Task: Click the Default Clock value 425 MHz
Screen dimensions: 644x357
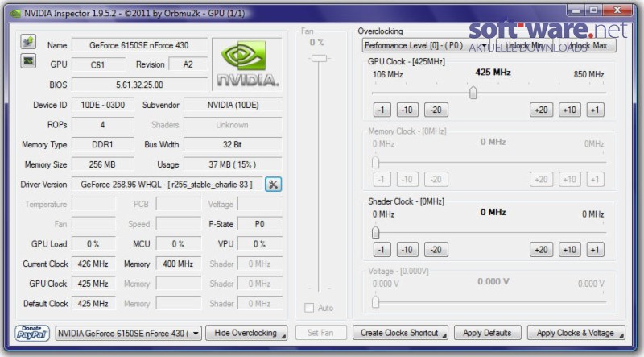Action: coord(93,304)
